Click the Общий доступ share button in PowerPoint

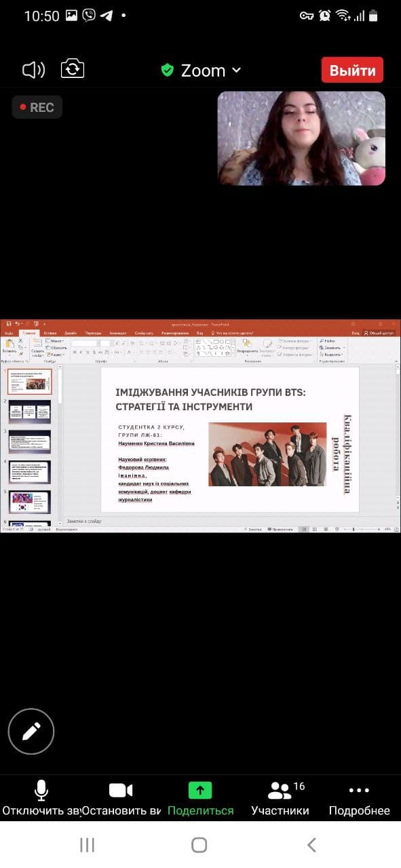[x=379, y=333]
